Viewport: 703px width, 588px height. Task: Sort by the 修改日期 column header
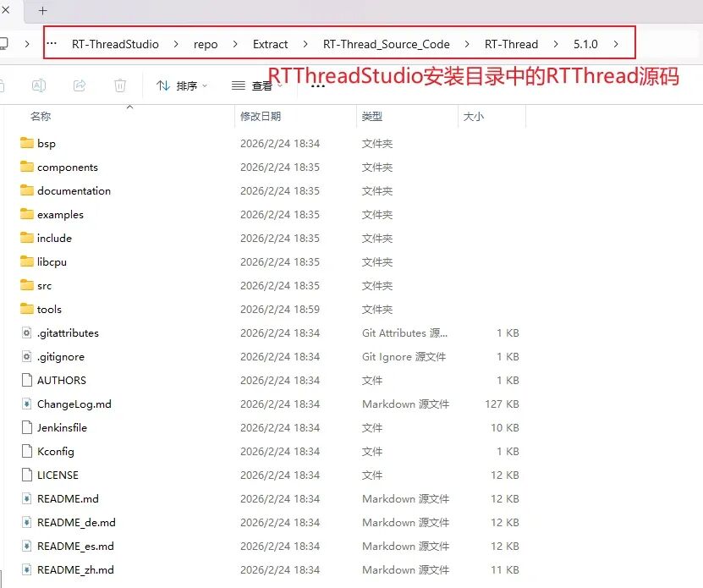(261, 117)
